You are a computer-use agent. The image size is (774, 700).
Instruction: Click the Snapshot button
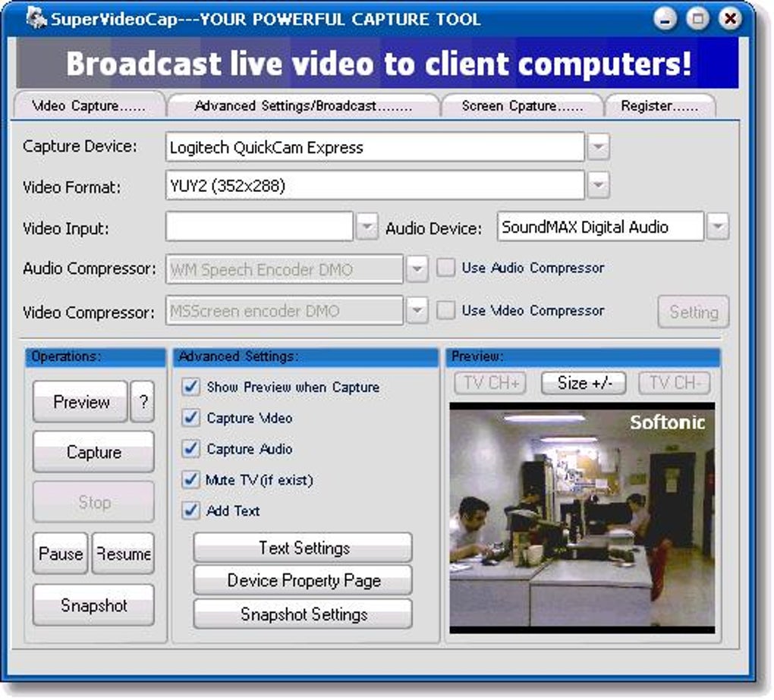[93, 604]
